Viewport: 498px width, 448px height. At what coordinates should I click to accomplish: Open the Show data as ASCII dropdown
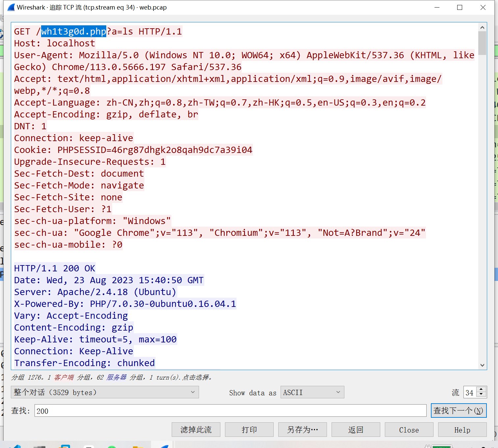pos(312,392)
